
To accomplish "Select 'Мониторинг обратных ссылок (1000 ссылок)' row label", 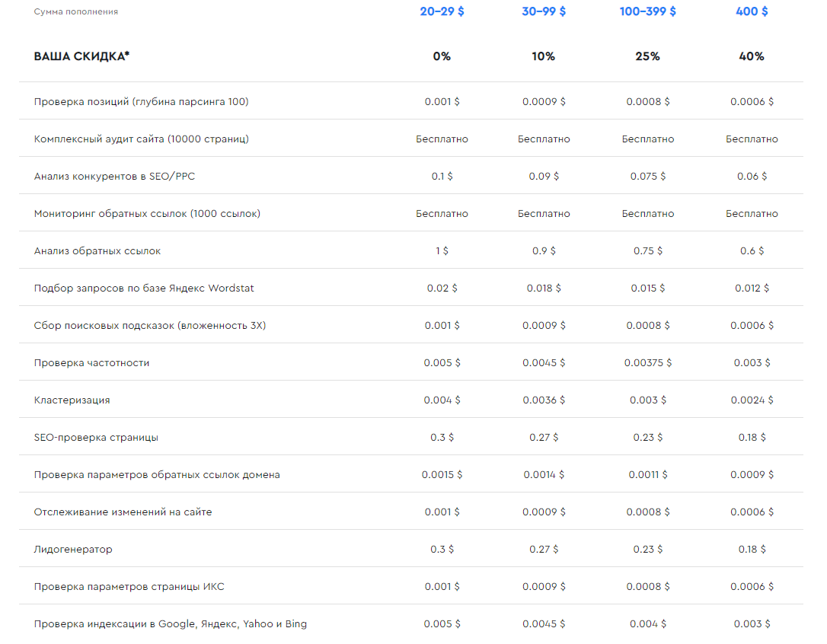I will (147, 213).
